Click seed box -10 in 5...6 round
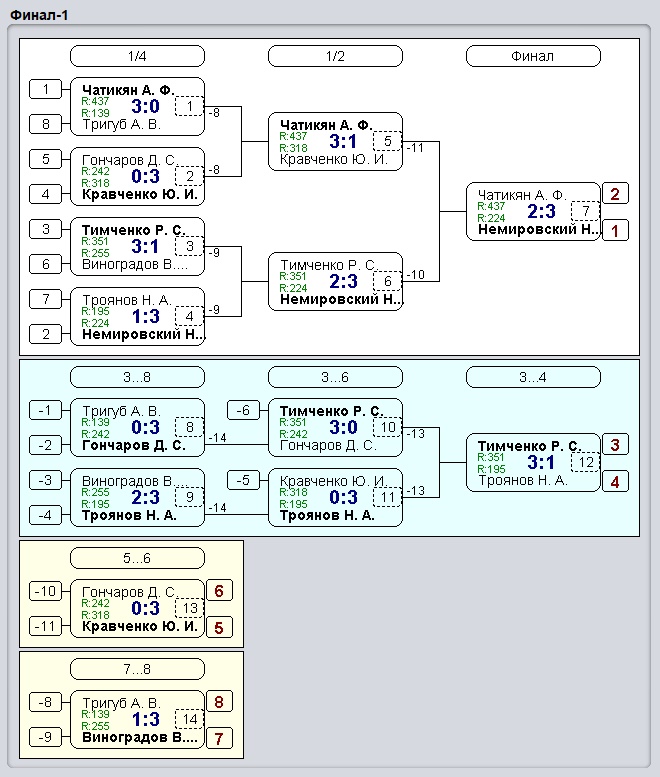 click(46, 591)
